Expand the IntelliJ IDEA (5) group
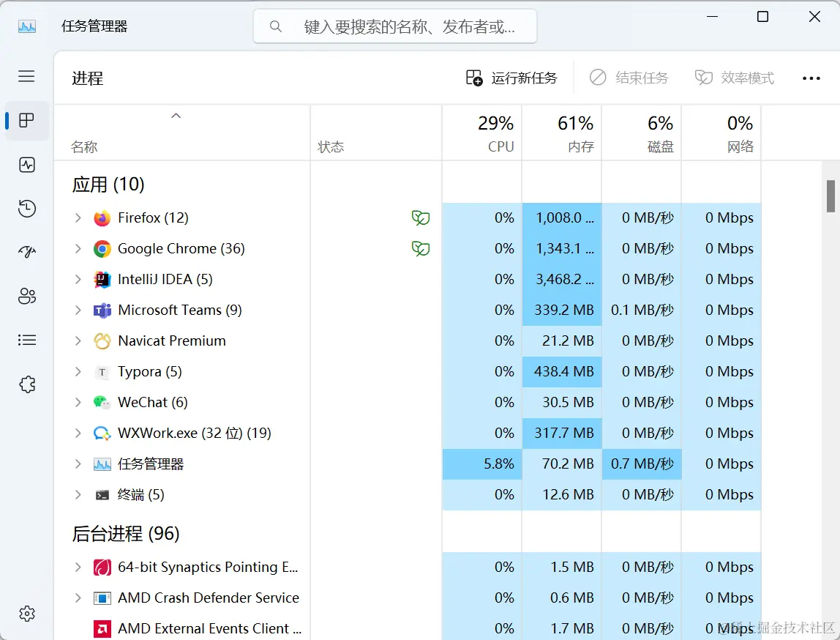 click(x=78, y=279)
